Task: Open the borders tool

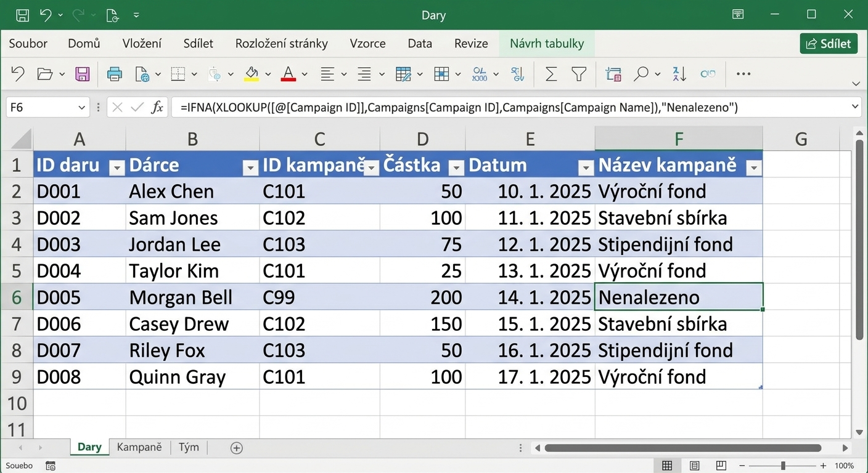Action: click(x=178, y=75)
